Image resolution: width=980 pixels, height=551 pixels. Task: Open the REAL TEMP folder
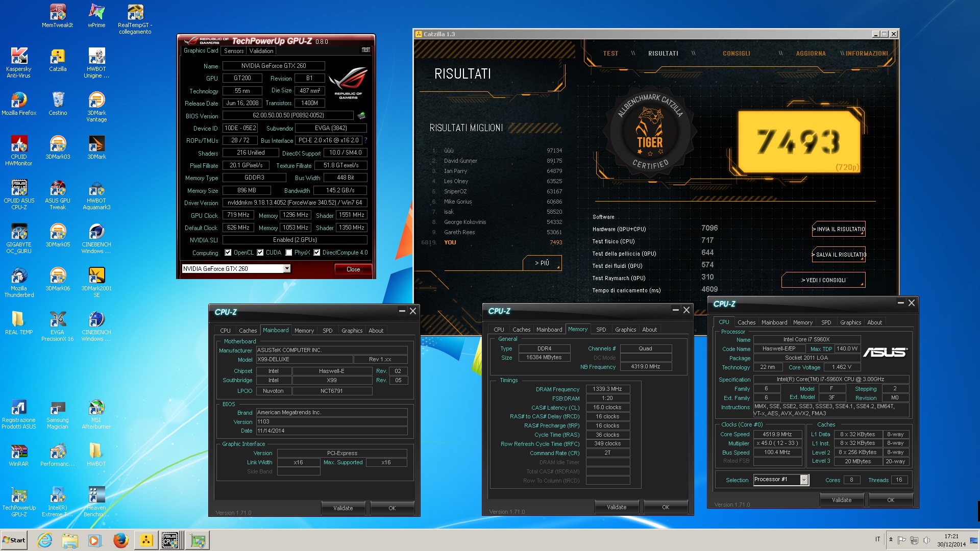tap(19, 323)
